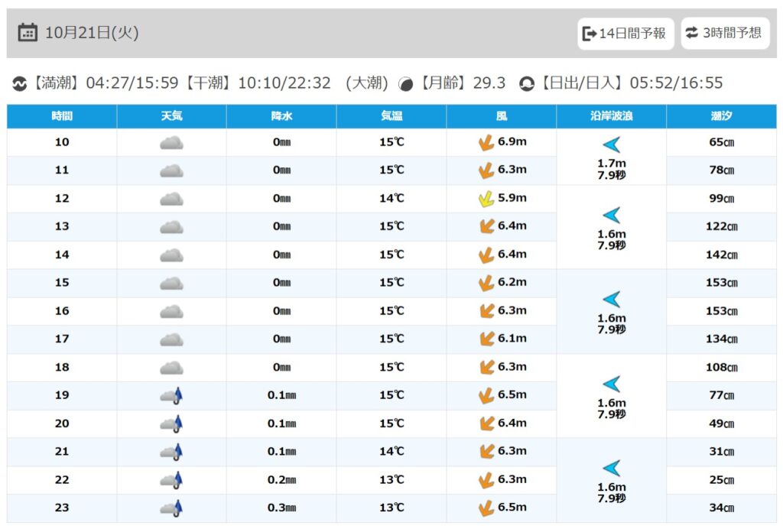Screen dimensions: 783x532
Task: Select the 時間 column header
Action: click(62, 116)
